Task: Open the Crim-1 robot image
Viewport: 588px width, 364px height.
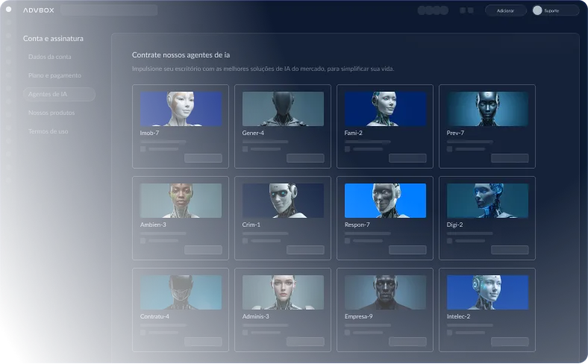Action: tap(283, 201)
